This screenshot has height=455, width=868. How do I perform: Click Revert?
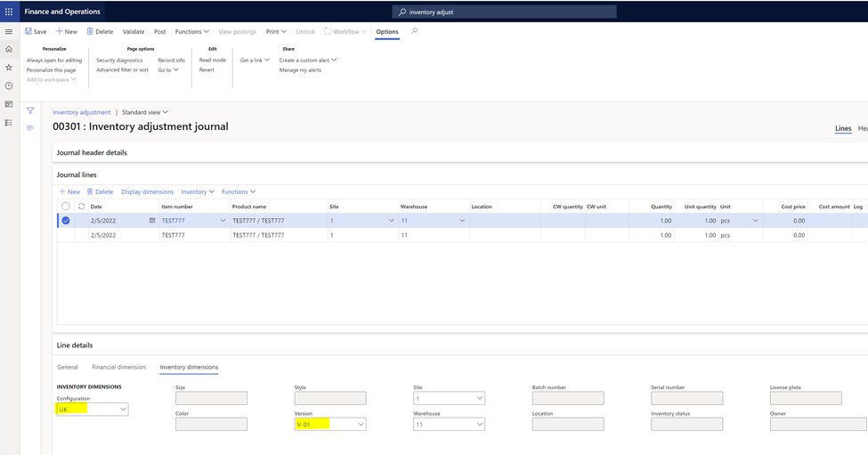click(x=207, y=70)
